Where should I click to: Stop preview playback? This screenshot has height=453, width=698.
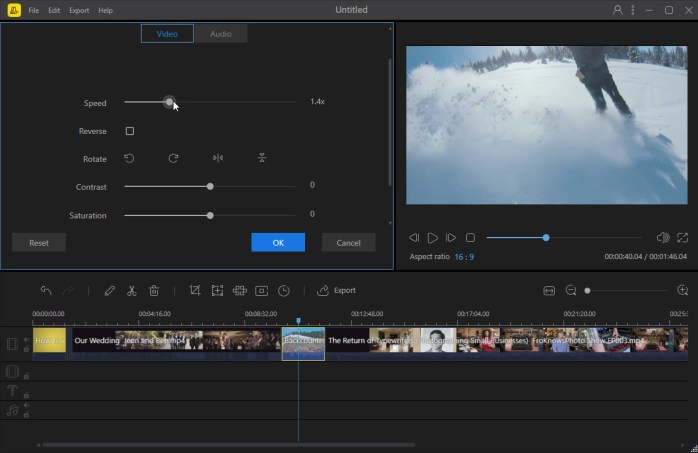(x=470, y=238)
